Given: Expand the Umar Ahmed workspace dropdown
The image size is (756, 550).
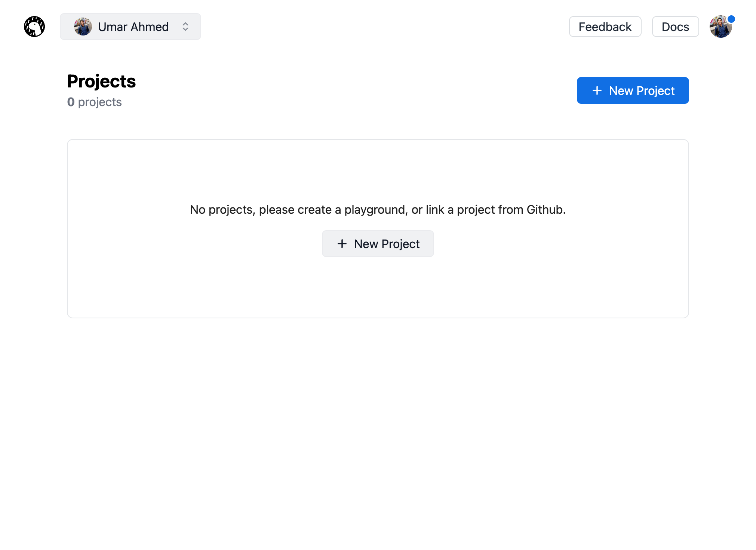Looking at the screenshot, I should coord(130,26).
